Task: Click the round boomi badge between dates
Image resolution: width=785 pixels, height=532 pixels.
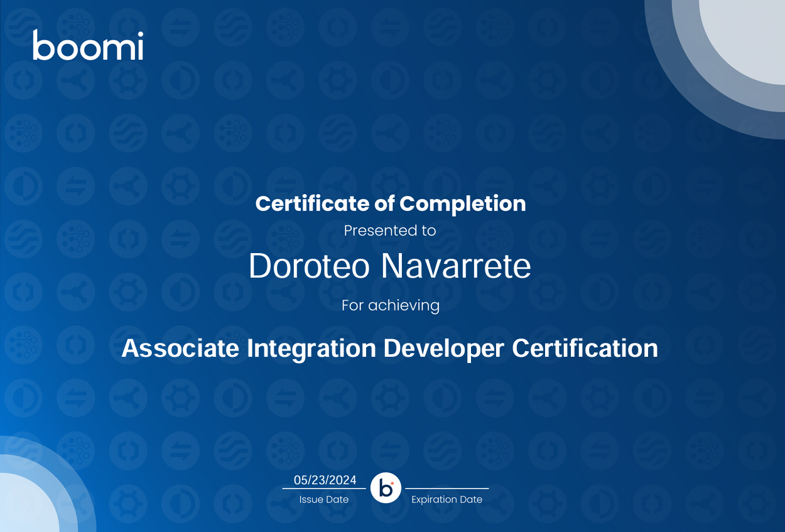Action: [386, 488]
